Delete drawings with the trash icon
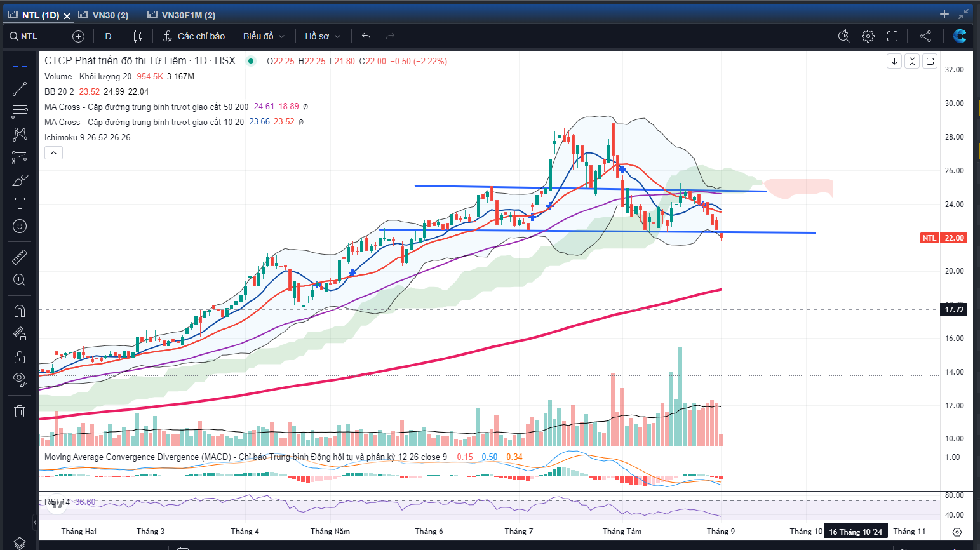The image size is (980, 550). pos(20,411)
